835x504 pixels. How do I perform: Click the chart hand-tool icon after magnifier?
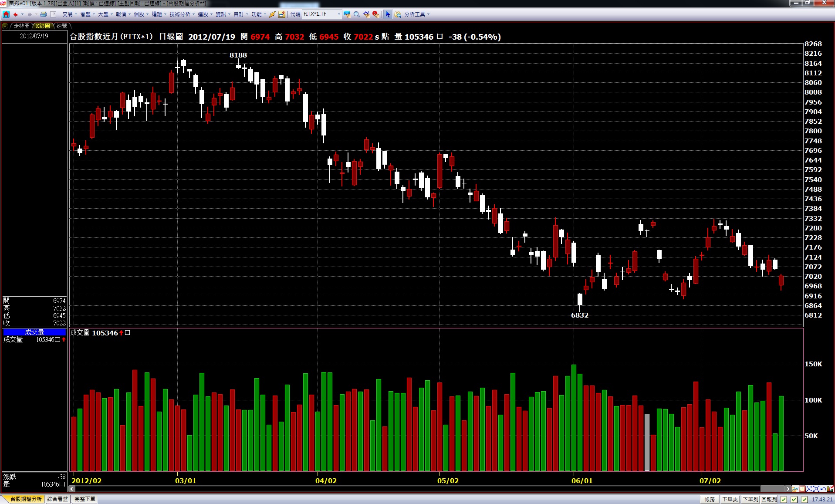pyautogui.click(x=366, y=14)
